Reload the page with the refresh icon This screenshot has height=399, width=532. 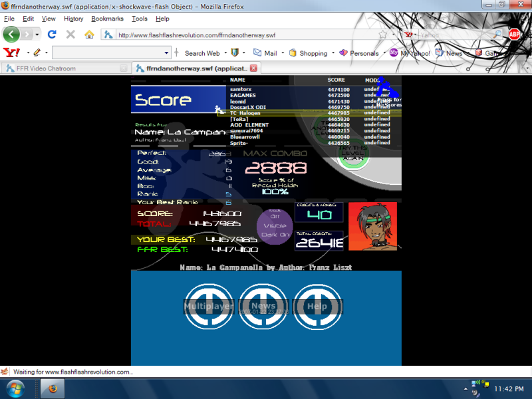(53, 34)
